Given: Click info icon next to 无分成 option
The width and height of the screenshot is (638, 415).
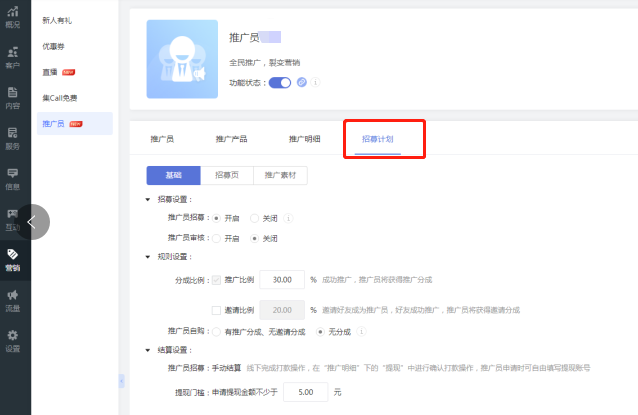Looking at the screenshot, I should (359, 330).
